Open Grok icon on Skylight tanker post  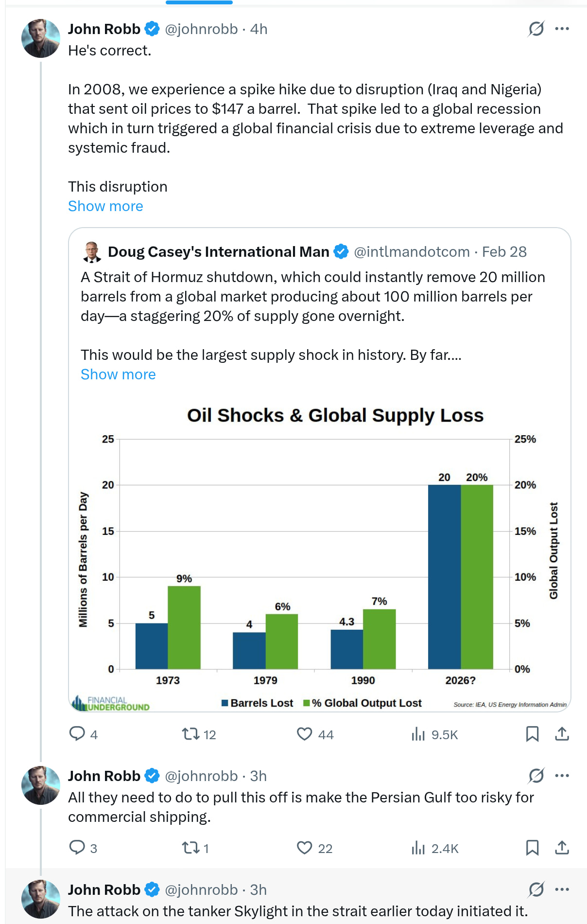[536, 889]
